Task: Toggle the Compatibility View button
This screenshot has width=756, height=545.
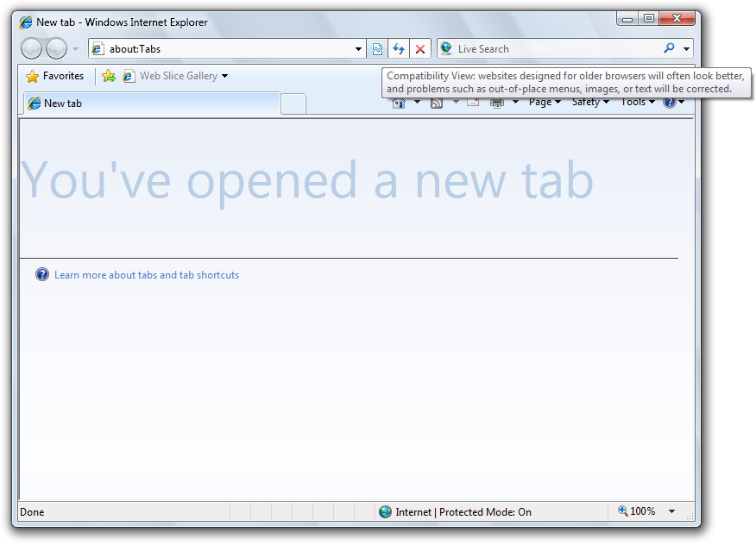Action: [377, 48]
